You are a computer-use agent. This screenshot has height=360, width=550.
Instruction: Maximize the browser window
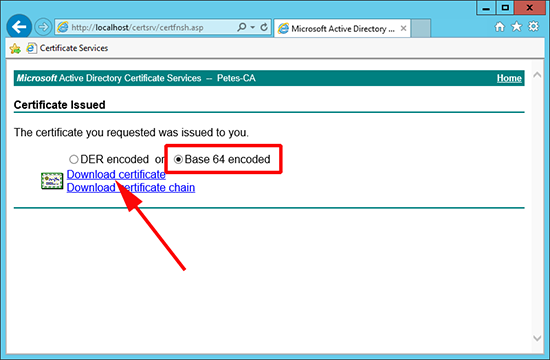[505, 8]
